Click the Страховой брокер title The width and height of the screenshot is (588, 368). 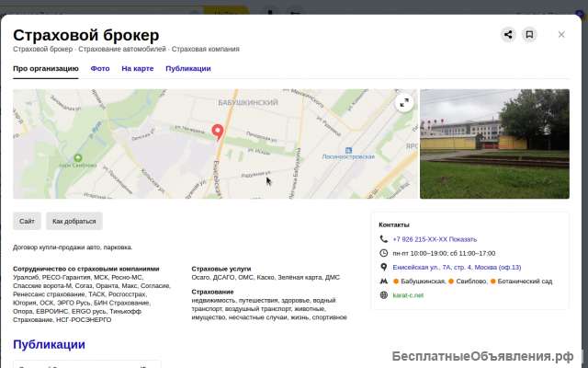click(85, 35)
